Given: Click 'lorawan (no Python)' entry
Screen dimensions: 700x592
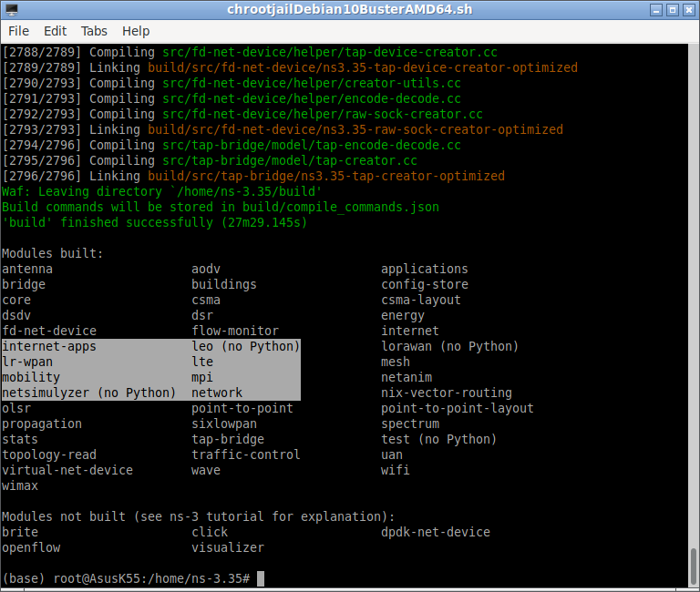Looking at the screenshot, I should coord(449,346).
